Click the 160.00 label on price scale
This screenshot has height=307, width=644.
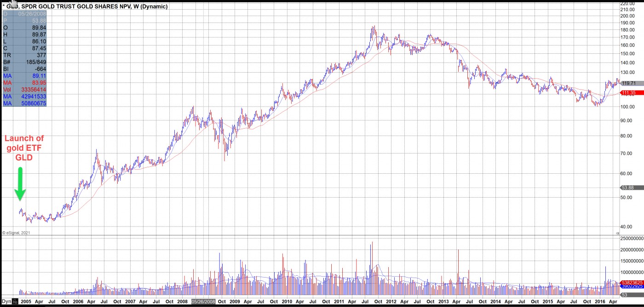point(628,45)
